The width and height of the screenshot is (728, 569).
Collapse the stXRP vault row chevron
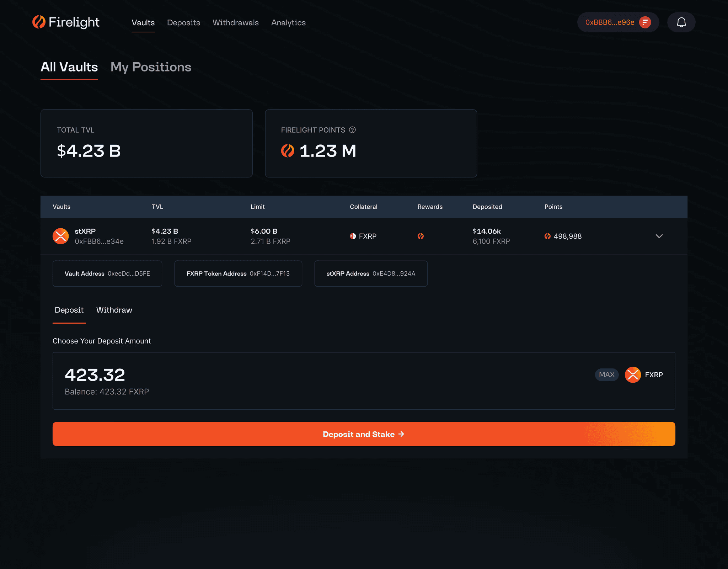coord(659,236)
